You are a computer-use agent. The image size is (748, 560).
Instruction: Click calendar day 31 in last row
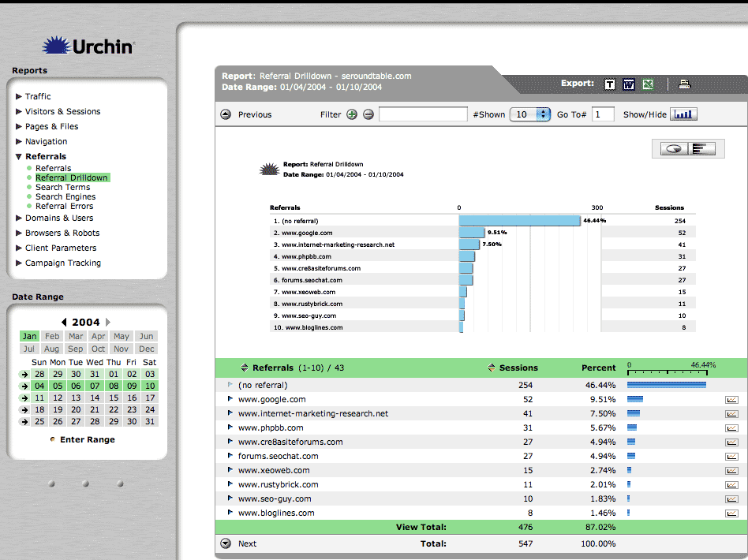(x=150, y=422)
